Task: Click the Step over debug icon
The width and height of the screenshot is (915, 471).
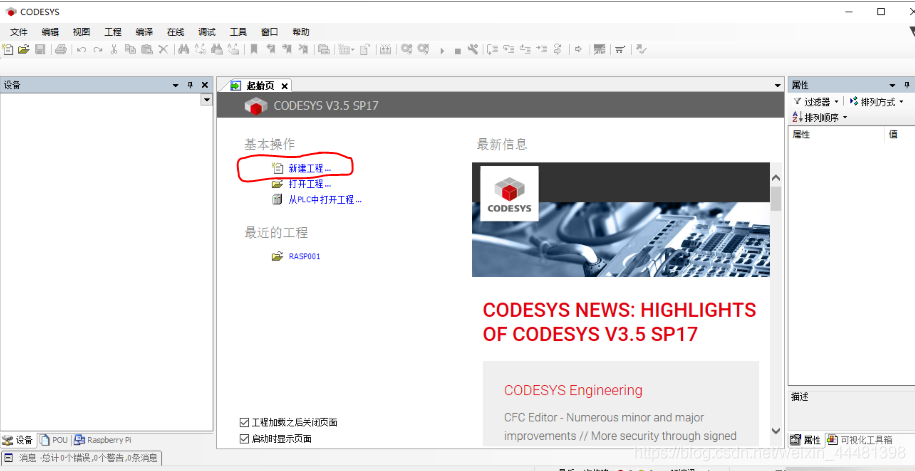Action: pyautogui.click(x=493, y=50)
